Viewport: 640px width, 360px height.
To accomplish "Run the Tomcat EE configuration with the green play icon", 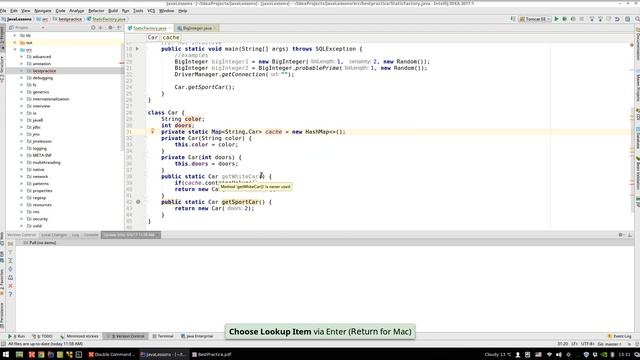I will pyautogui.click(x=556, y=19).
